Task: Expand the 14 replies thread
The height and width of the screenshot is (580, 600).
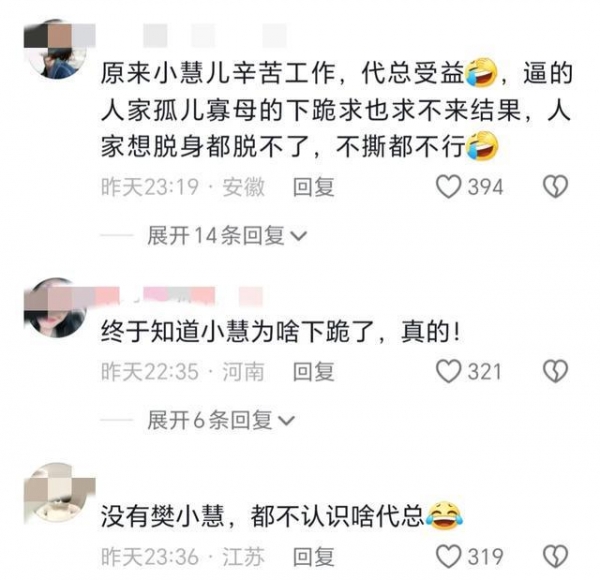Action: click(227, 235)
